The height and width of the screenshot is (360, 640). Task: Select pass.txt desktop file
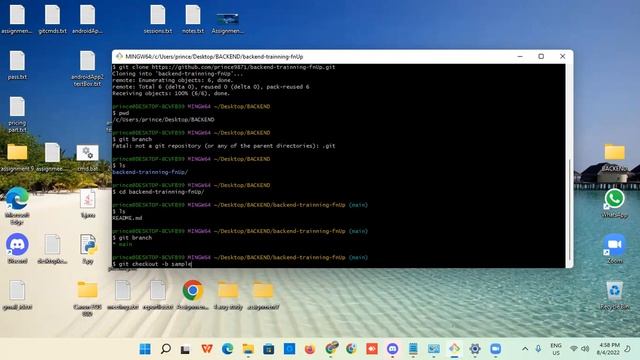coord(17,65)
